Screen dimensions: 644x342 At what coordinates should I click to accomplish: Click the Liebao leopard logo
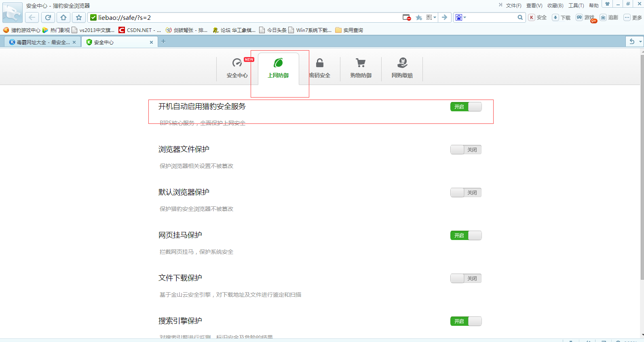coord(12,13)
